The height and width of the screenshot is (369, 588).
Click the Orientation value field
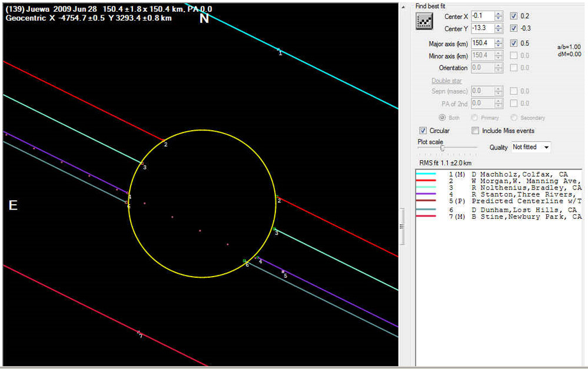483,68
